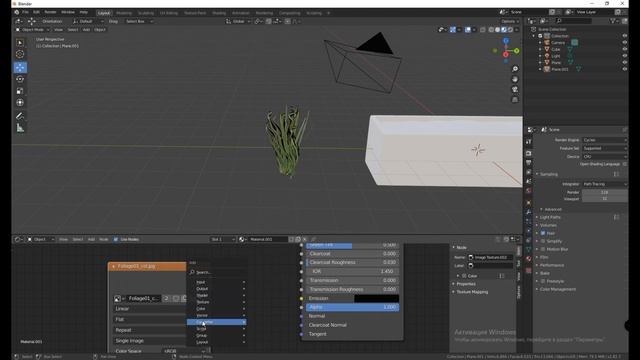
Task: Select the Measure tool
Action: (x=20, y=128)
